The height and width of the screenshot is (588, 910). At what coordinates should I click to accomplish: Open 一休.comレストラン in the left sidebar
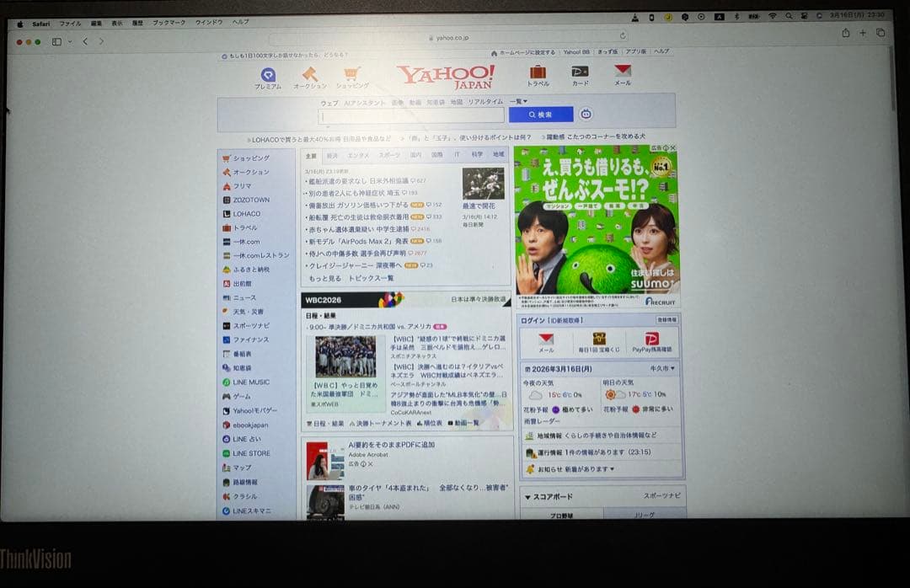tap(260, 255)
